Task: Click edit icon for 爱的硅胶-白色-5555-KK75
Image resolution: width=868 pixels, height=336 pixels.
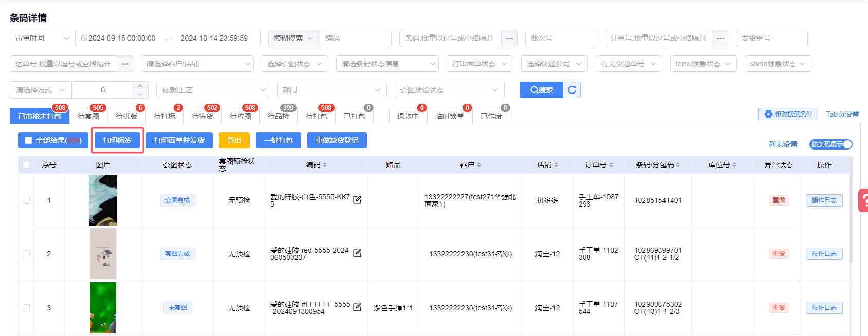Action: pyautogui.click(x=357, y=200)
